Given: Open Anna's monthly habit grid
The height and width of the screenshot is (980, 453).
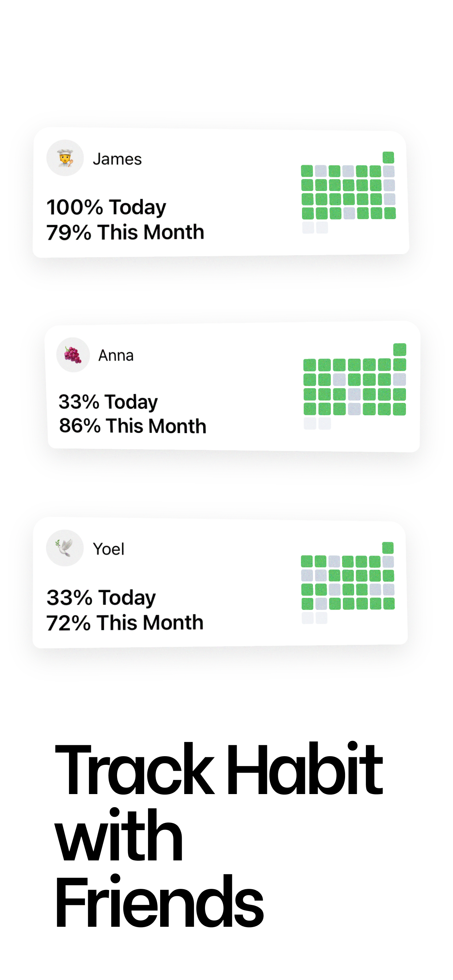Looking at the screenshot, I should [355, 386].
